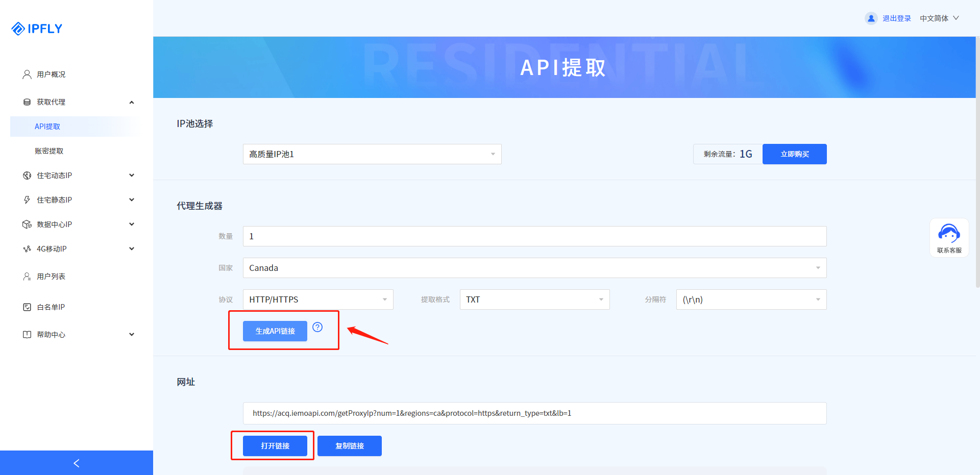
Task: Click the help question mark icon
Action: point(317,327)
